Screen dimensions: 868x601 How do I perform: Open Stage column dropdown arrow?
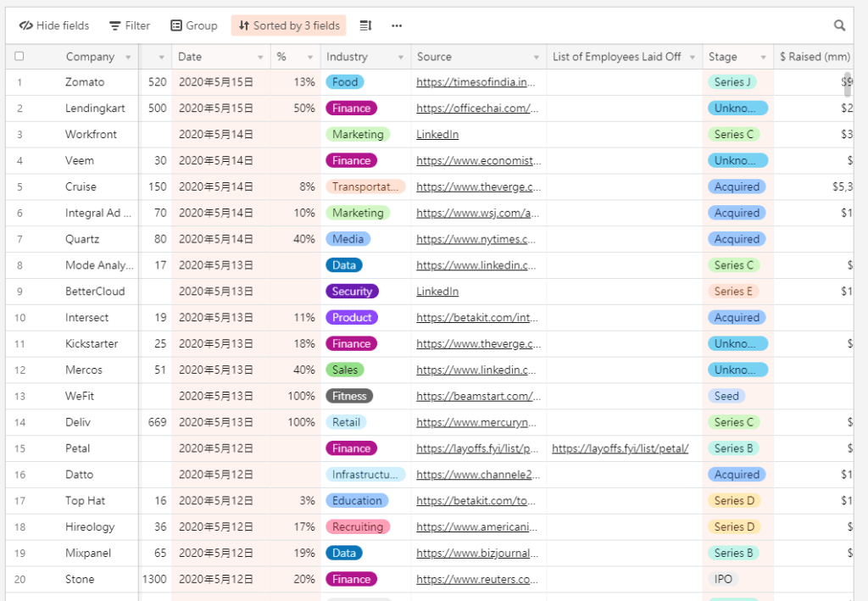763,57
